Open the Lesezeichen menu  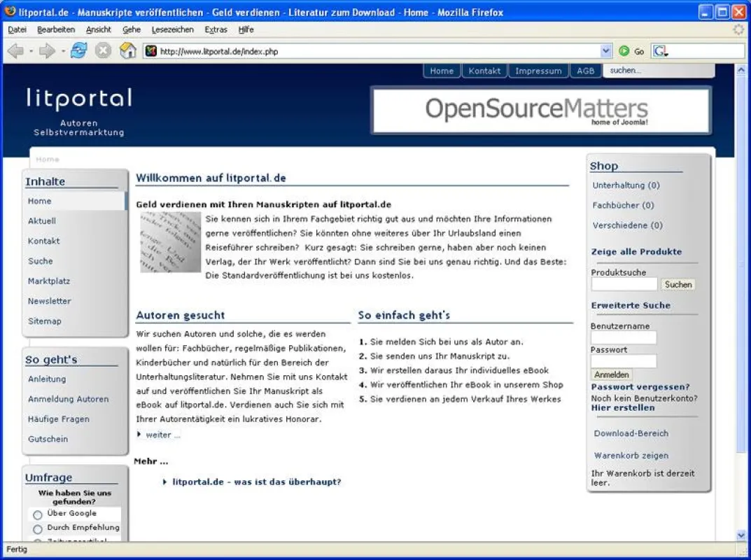click(x=172, y=29)
